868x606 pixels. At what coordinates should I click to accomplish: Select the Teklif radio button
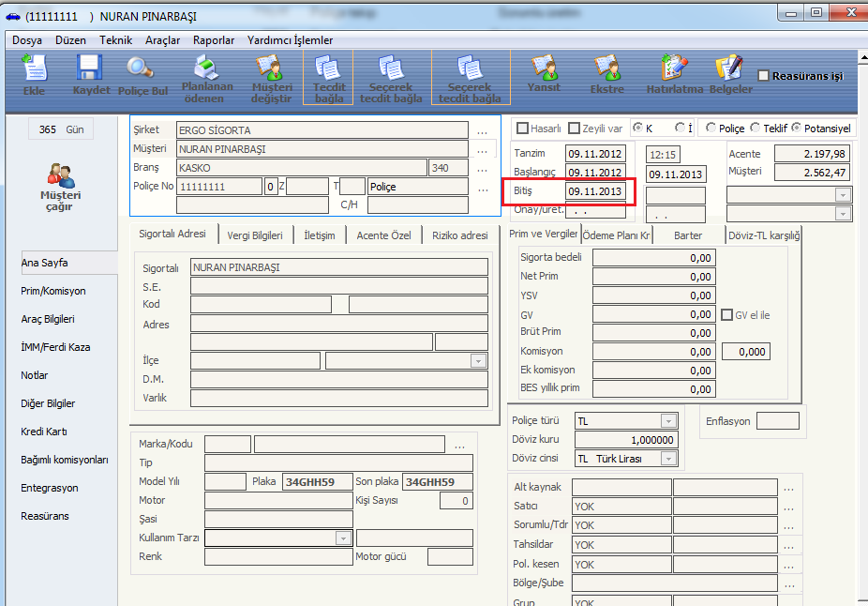[756, 129]
